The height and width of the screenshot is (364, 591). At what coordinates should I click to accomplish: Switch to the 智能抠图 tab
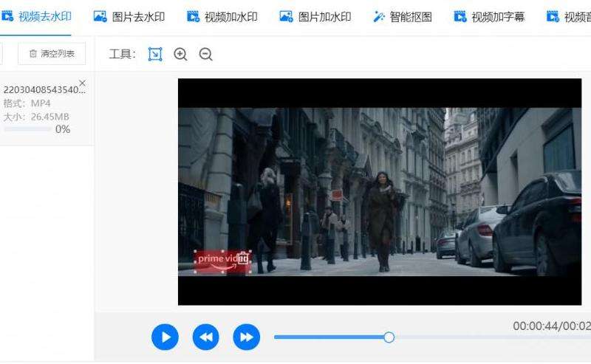(x=403, y=17)
